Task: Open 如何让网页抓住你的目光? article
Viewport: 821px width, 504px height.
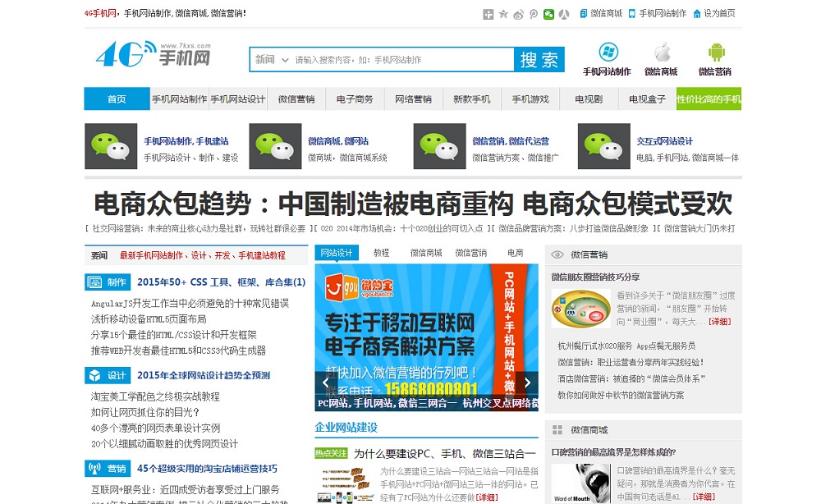Action: pos(145,412)
